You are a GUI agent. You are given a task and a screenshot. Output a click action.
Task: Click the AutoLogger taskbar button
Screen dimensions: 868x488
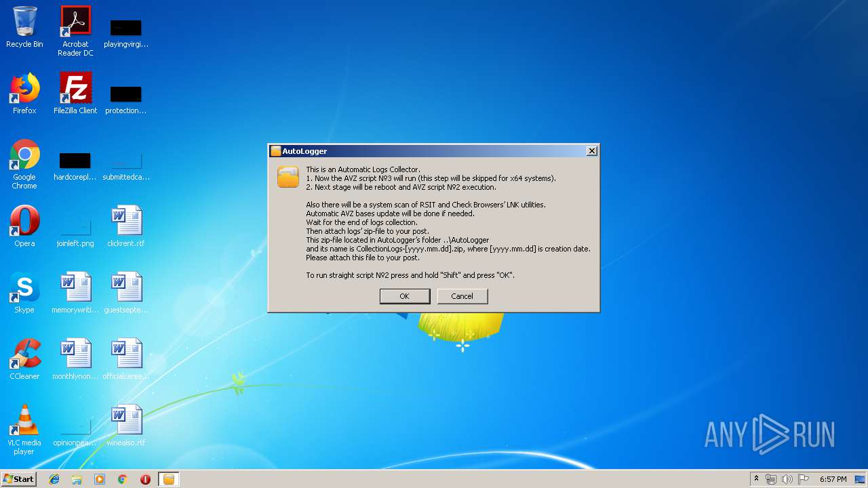click(168, 479)
